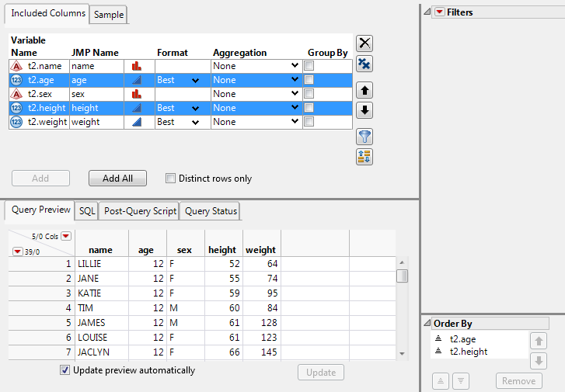This screenshot has height=392, width=565.
Task: Move selected columns down with arrow icon
Action: [364, 110]
